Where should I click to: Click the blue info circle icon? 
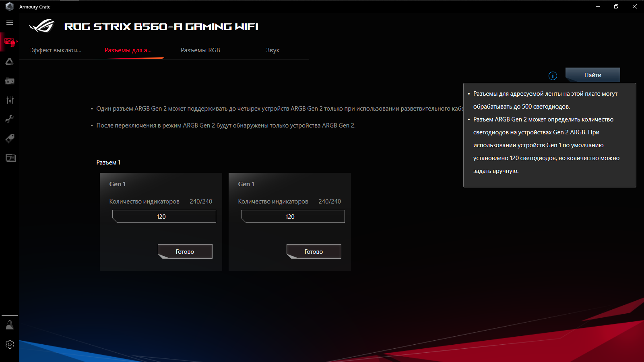(x=553, y=76)
